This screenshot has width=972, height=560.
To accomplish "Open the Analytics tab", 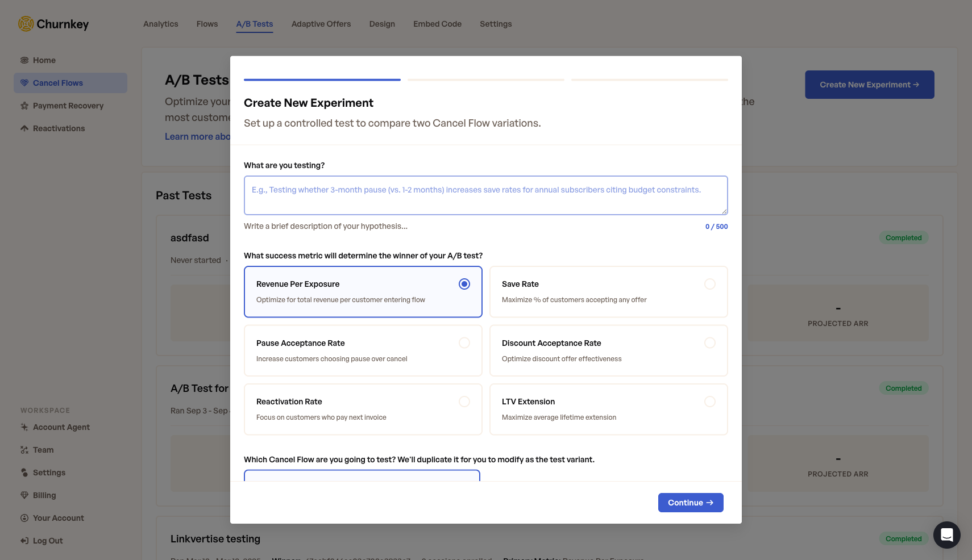I will click(160, 24).
